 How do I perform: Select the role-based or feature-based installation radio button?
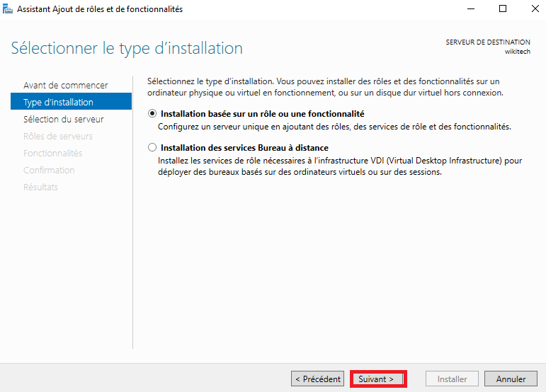(x=152, y=114)
